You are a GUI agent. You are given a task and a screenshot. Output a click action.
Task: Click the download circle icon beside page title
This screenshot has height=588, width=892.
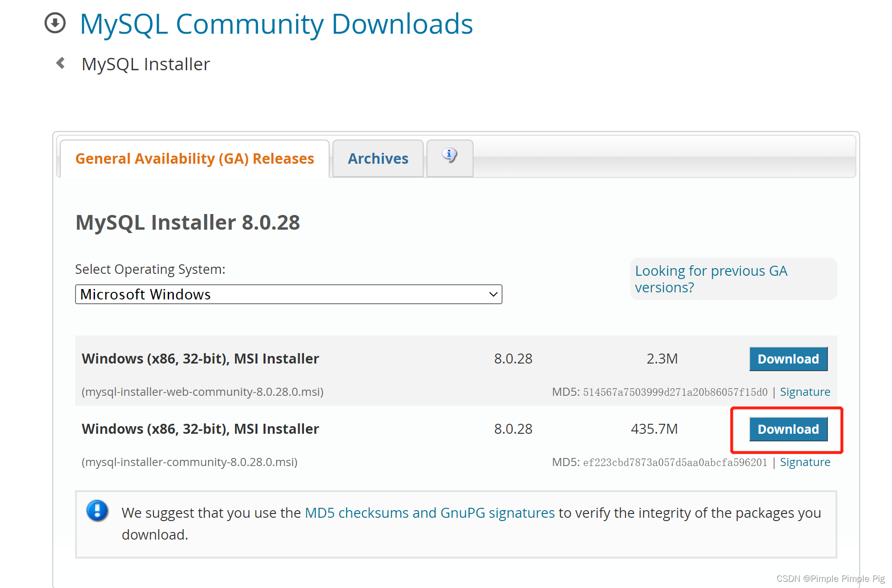(x=55, y=23)
